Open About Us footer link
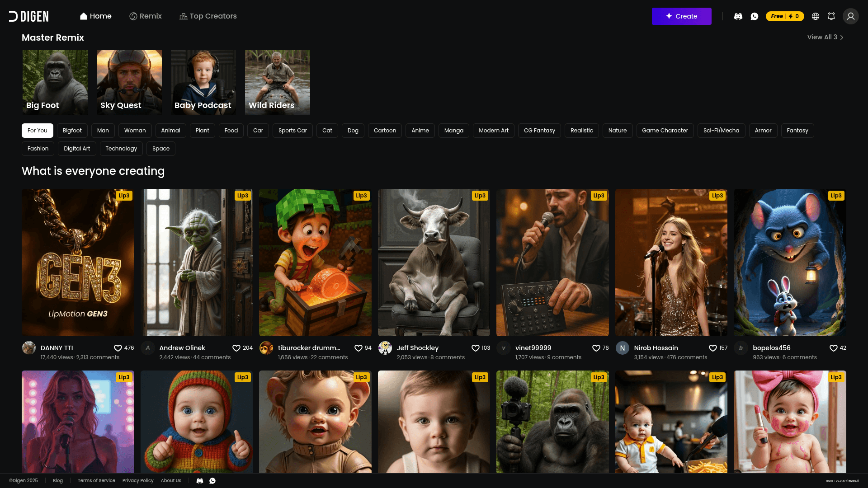Image resolution: width=868 pixels, height=488 pixels. [x=171, y=481]
